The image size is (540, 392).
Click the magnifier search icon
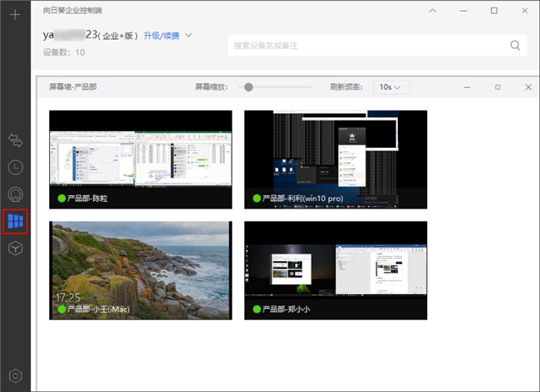[515, 46]
